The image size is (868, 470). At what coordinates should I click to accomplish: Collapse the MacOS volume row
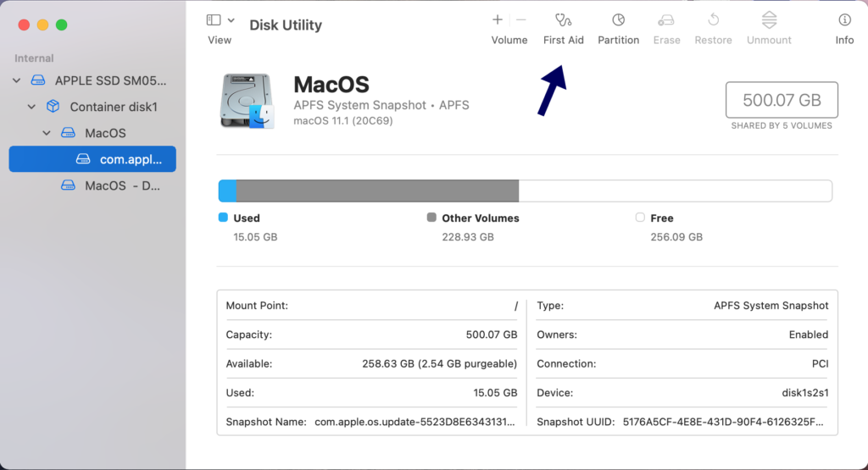tap(47, 133)
